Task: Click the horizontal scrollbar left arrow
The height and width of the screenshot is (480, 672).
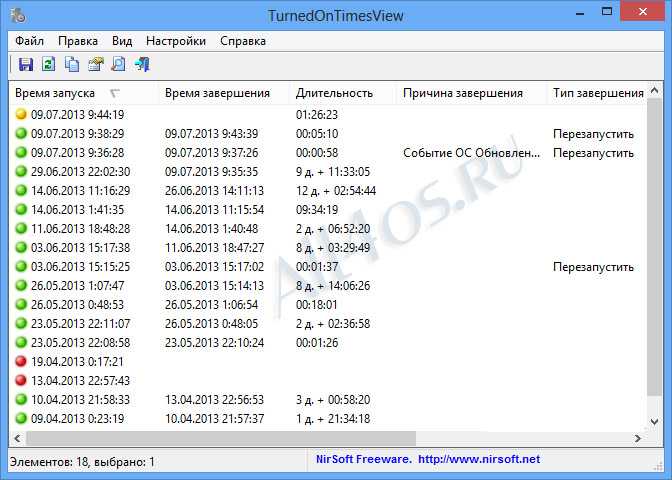Action: (18, 438)
